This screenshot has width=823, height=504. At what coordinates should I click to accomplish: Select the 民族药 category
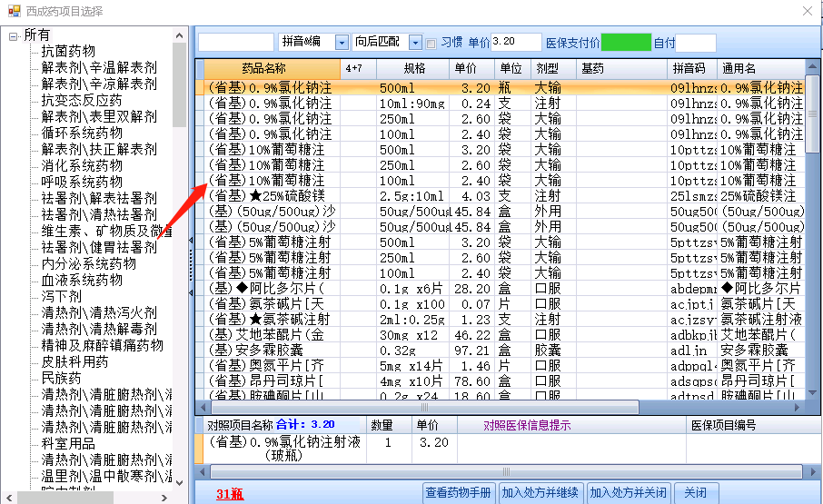[62, 378]
